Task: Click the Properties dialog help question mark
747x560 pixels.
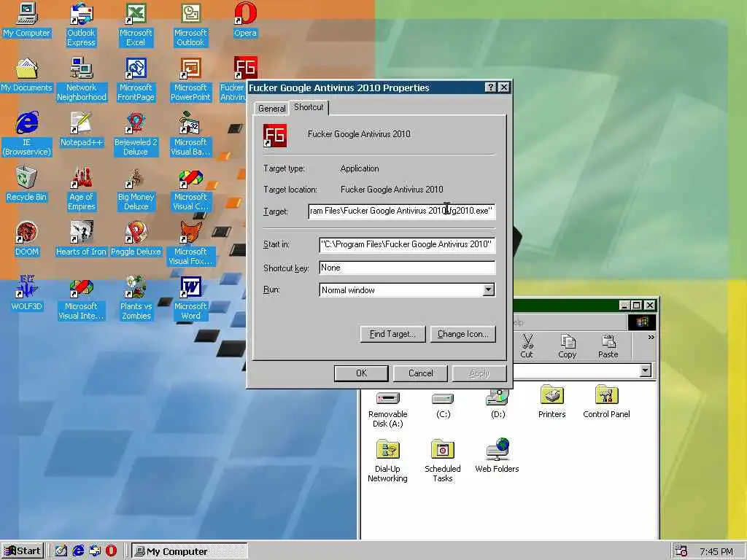Action: tap(491, 87)
